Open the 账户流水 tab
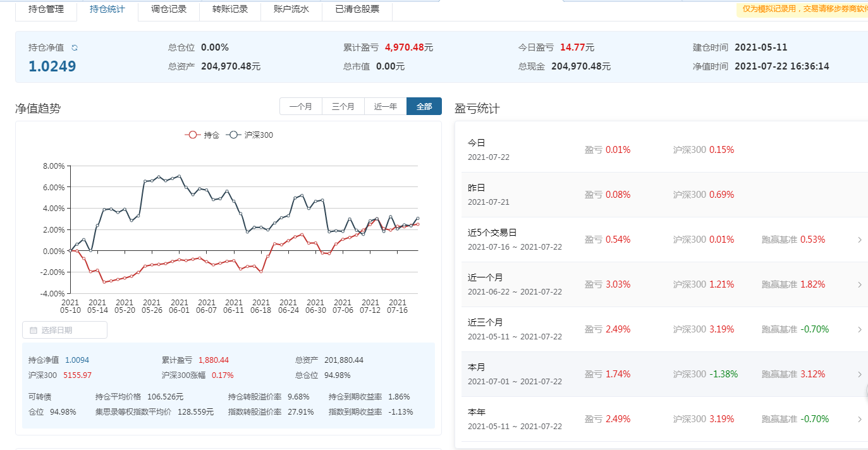The width and height of the screenshot is (868, 450). pyautogui.click(x=291, y=9)
